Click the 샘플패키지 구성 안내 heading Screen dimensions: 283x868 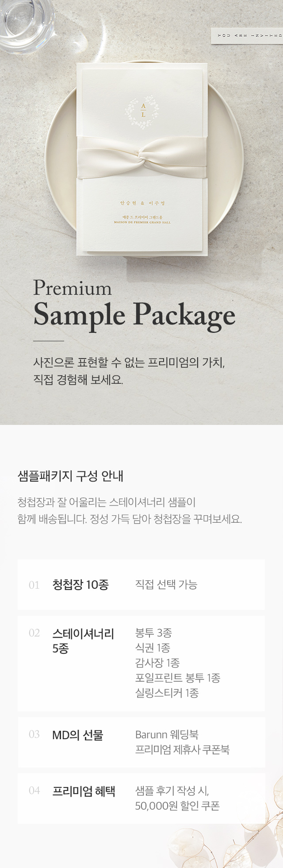(x=71, y=476)
